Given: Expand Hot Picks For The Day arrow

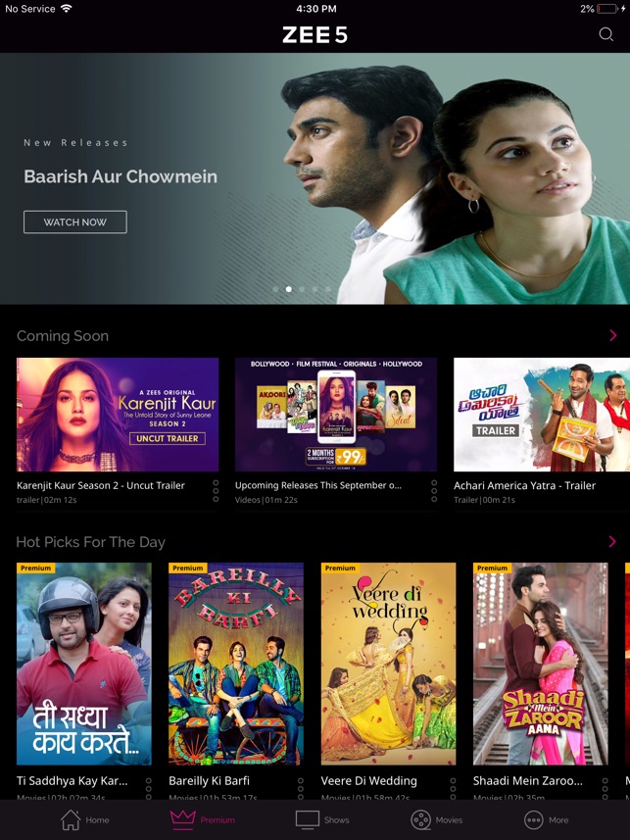Looking at the screenshot, I should point(612,542).
